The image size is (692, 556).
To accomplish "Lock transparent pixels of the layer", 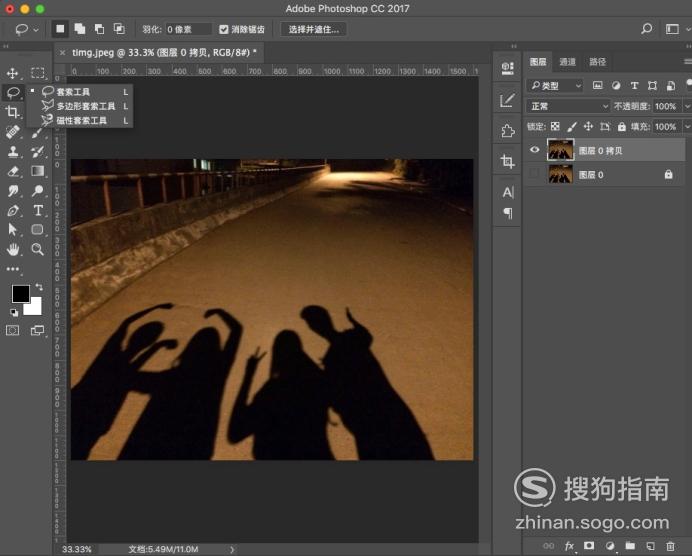I will coord(555,127).
